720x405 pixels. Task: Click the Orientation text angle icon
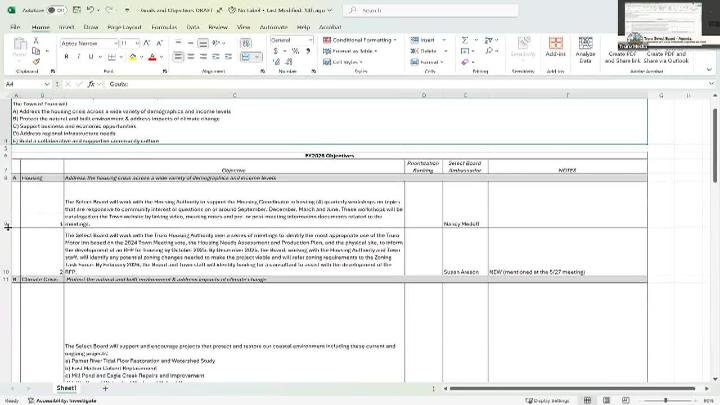coord(216,43)
